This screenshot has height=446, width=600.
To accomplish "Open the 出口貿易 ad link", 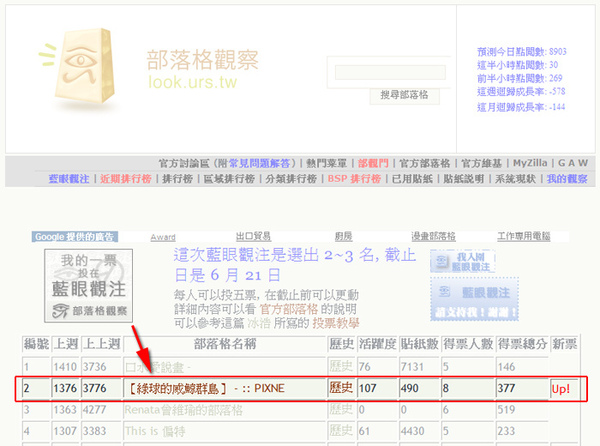I will tap(253, 236).
